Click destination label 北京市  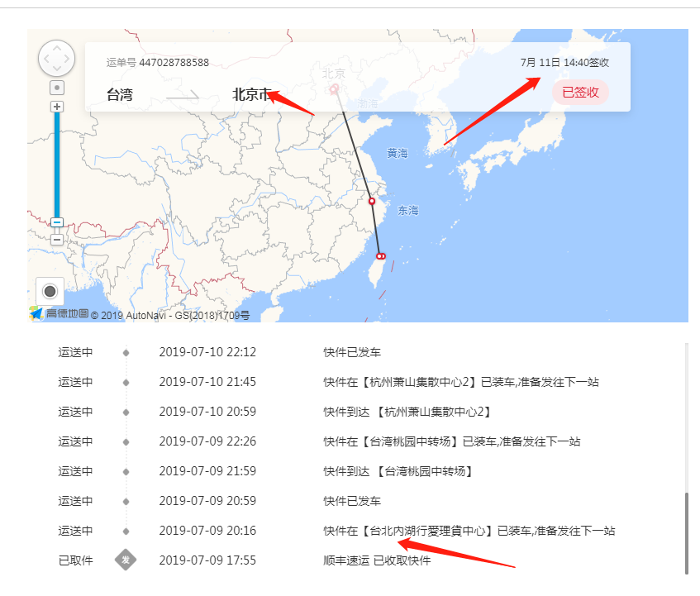click(x=252, y=94)
